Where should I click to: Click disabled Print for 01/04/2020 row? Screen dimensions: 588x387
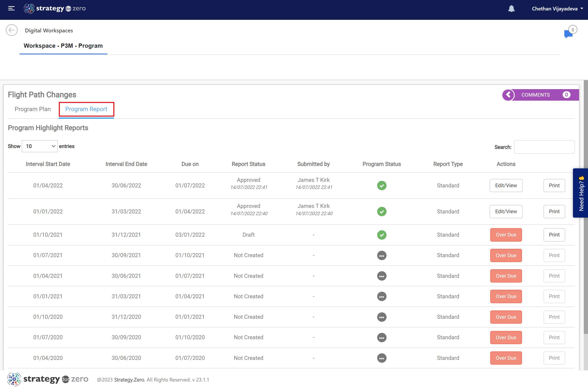(554, 358)
